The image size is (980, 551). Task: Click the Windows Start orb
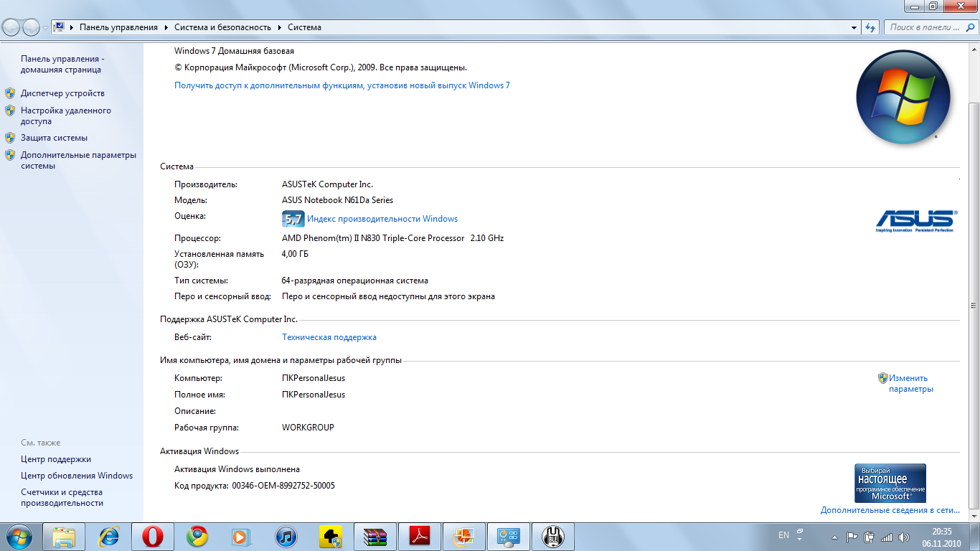[x=19, y=536]
